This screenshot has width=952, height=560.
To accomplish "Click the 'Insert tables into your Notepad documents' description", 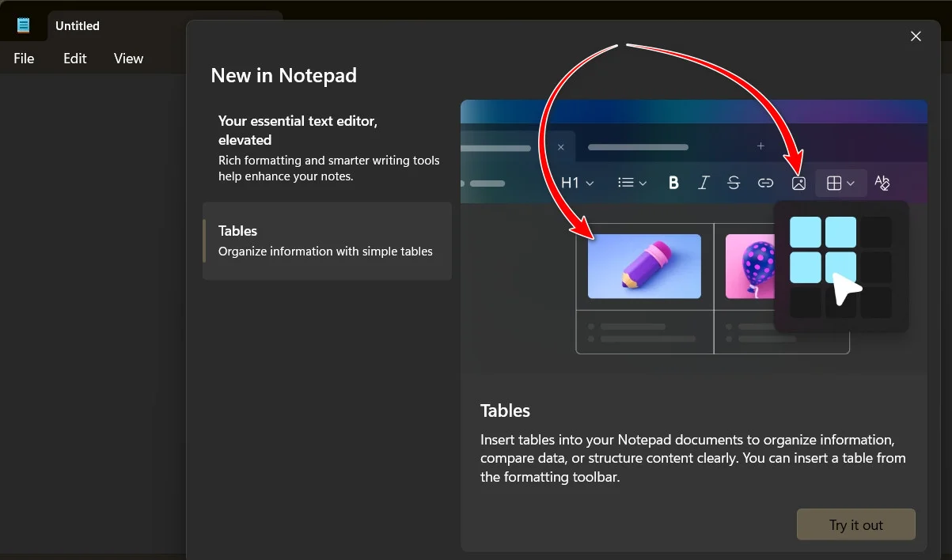I will click(693, 458).
